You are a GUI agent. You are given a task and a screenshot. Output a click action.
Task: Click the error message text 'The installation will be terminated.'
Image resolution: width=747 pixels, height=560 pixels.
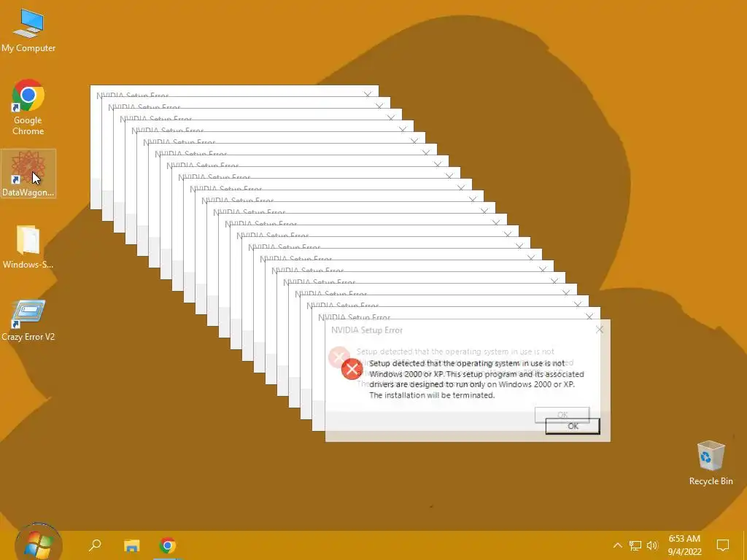click(432, 395)
